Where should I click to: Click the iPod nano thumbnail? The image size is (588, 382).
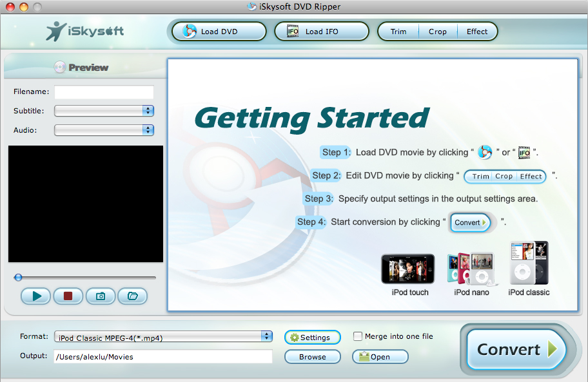coord(471,268)
